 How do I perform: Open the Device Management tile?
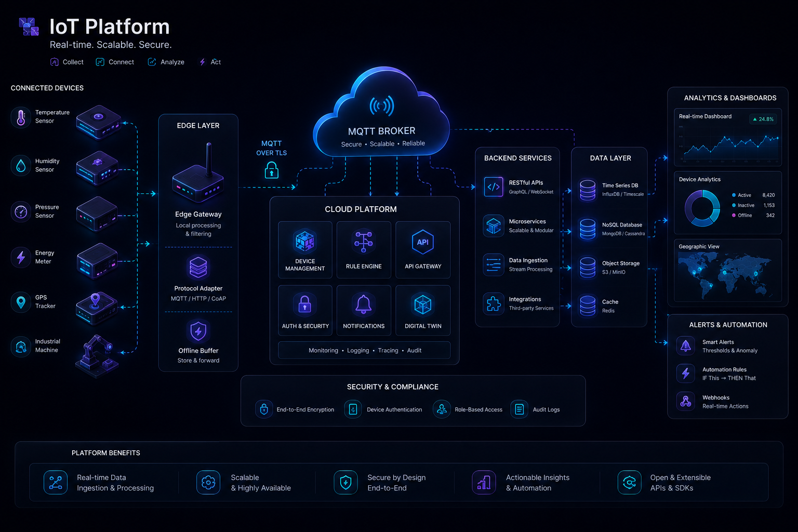tap(305, 250)
